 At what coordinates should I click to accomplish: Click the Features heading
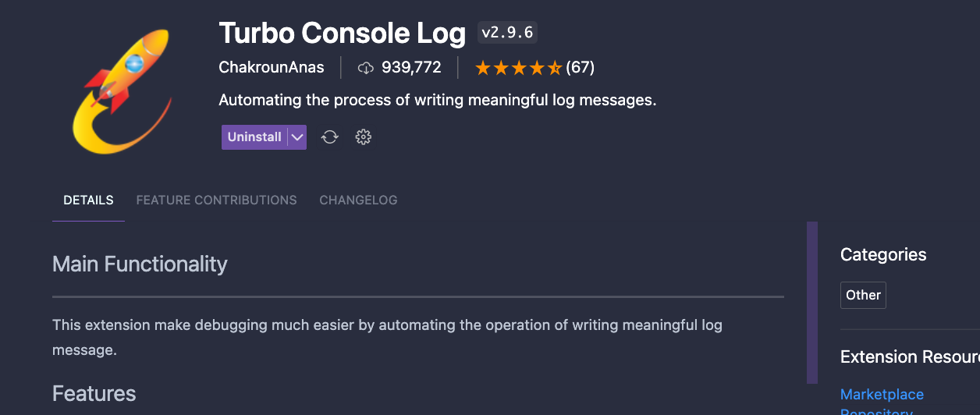pyautogui.click(x=94, y=394)
